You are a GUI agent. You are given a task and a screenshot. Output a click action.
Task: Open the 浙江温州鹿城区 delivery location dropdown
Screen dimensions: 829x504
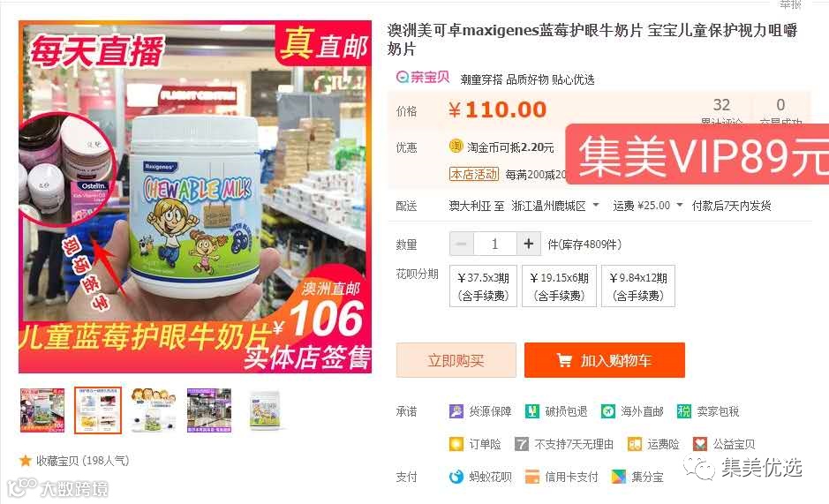point(555,206)
